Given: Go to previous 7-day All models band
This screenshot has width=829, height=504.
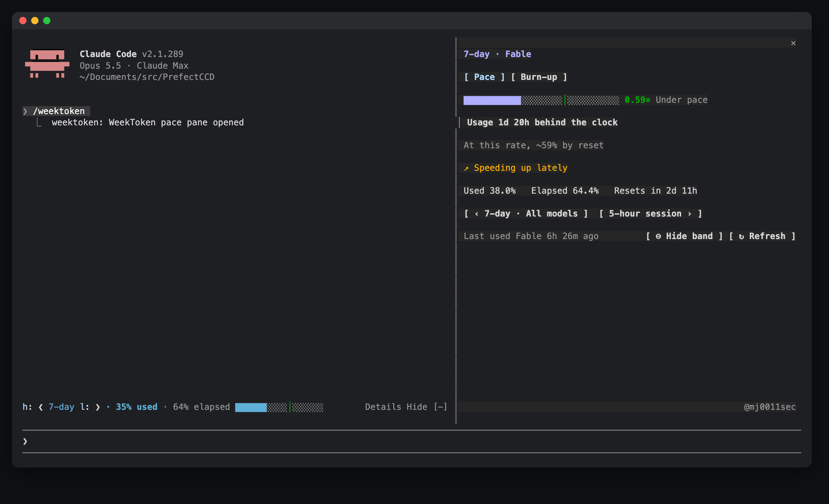Looking at the screenshot, I should [526, 214].
